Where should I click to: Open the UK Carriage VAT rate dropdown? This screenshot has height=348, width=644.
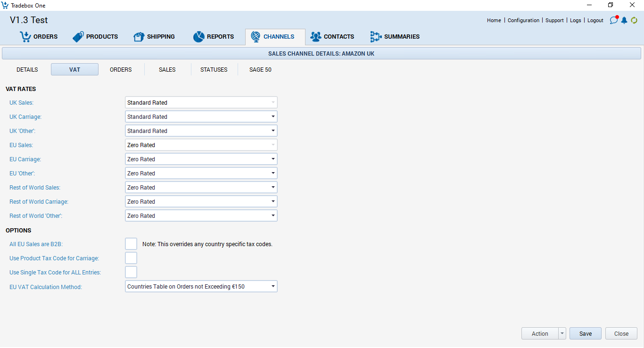[201, 116]
